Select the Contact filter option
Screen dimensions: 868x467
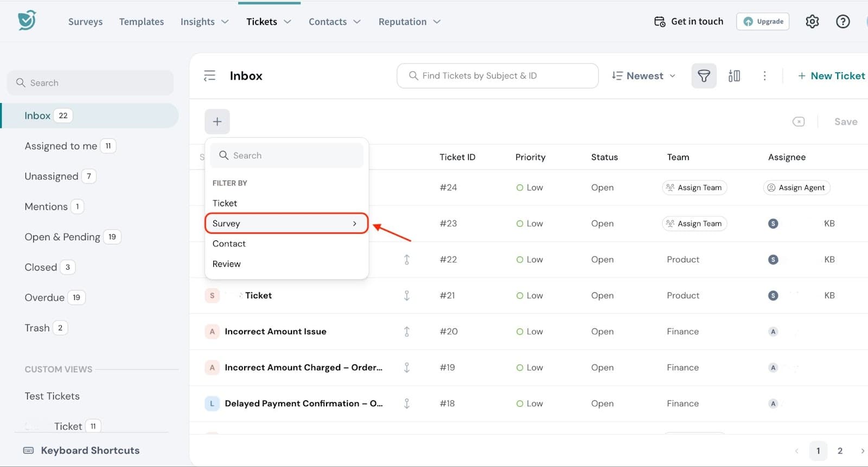tap(229, 244)
